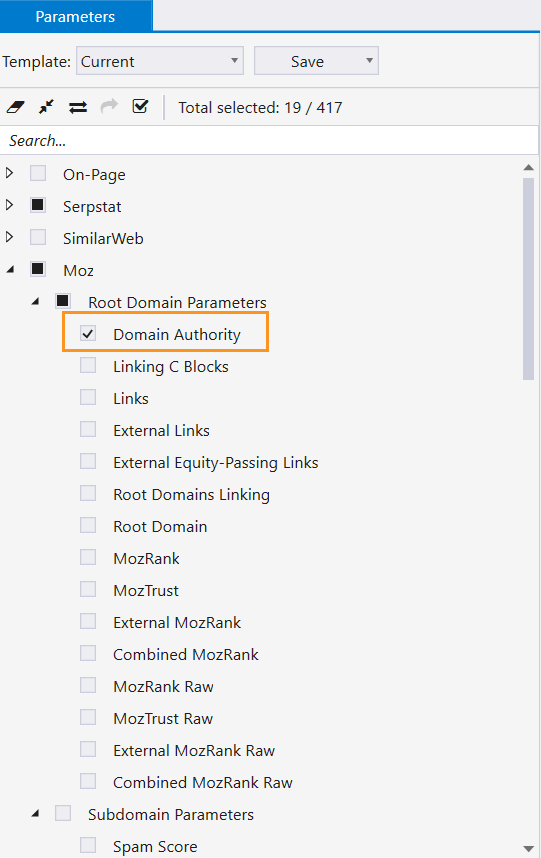Image resolution: width=541 pixels, height=858 pixels.
Task: Collapse Root Domain Parameters node
Action: click(x=36, y=302)
